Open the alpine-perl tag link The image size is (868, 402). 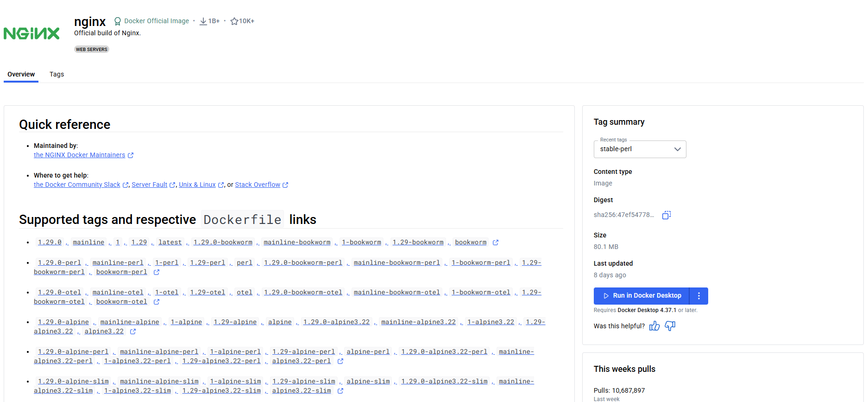tap(368, 351)
